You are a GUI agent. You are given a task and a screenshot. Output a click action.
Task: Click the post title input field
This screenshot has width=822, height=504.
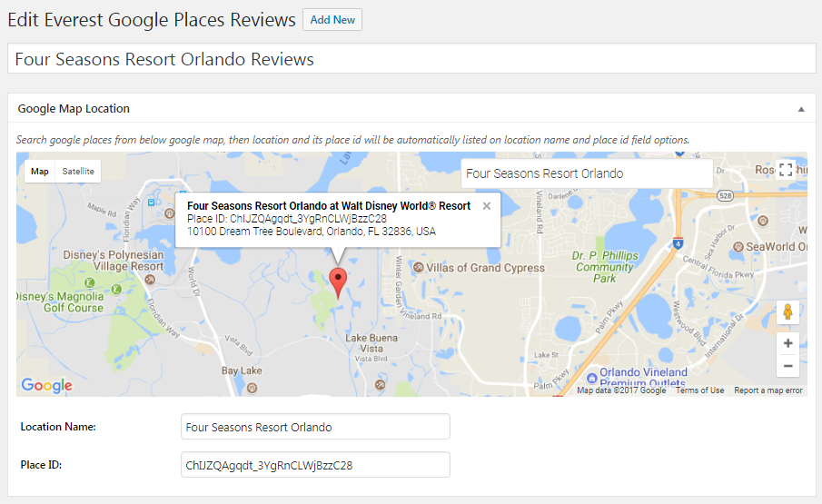[411, 59]
